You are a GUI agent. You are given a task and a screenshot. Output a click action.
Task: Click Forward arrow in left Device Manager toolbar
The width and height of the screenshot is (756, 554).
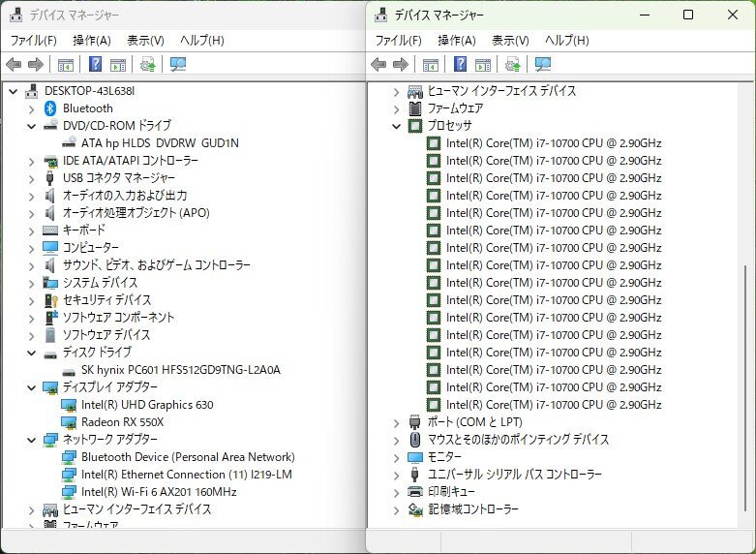pyautogui.click(x=36, y=64)
